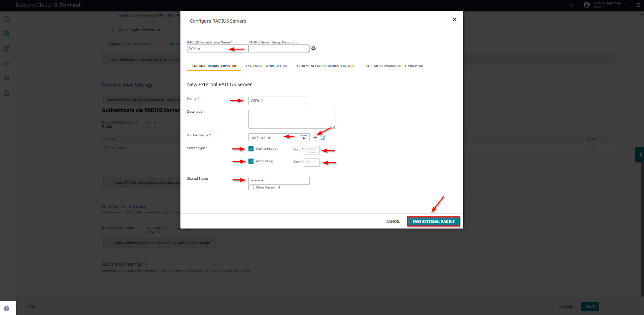Image resolution: width=644 pixels, height=315 pixels.
Task: Click the page-level Cancel button at bottom
Action: [x=566, y=307]
